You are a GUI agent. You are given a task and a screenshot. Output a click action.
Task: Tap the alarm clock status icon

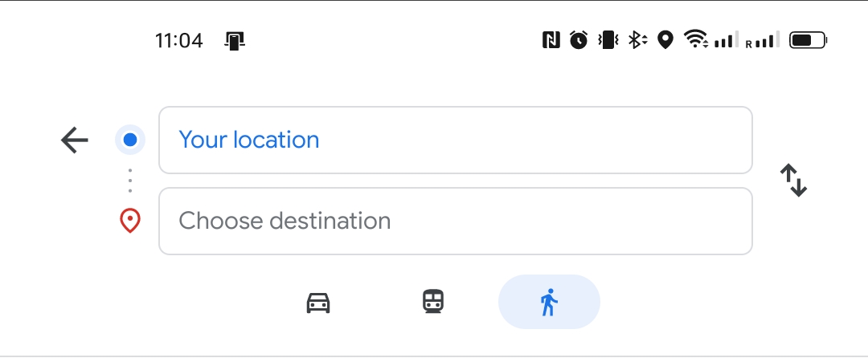(579, 40)
